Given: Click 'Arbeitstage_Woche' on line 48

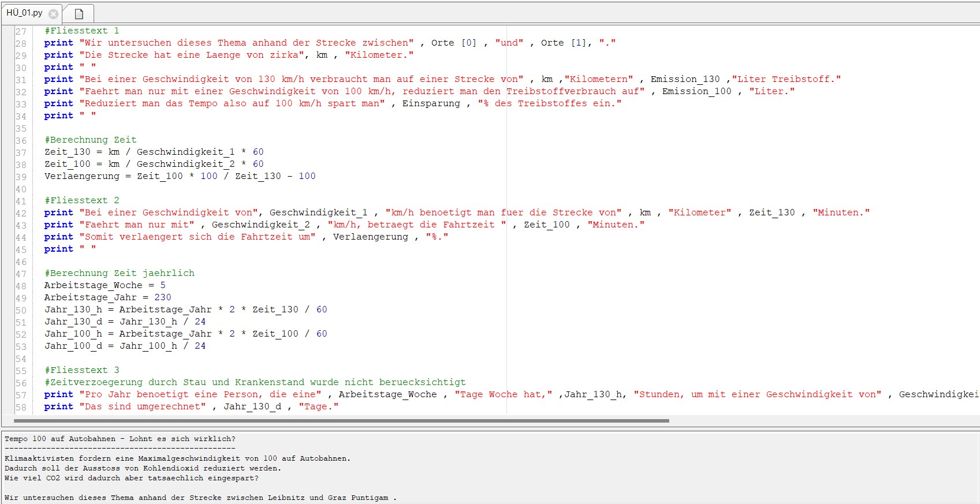Looking at the screenshot, I should click(94, 285).
